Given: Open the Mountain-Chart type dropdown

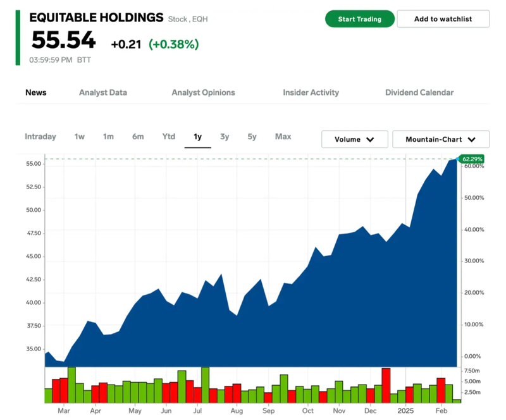Looking at the screenshot, I should click(x=440, y=139).
